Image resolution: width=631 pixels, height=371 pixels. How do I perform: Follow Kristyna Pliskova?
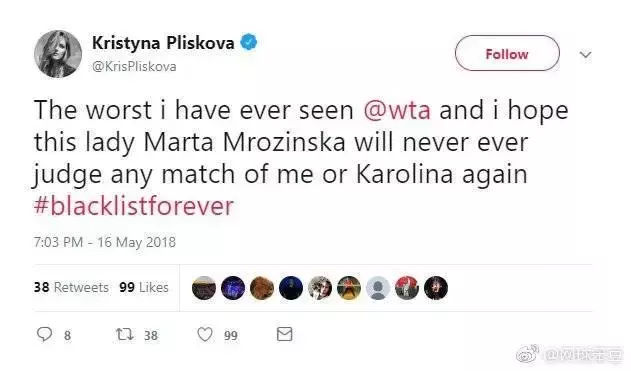point(507,54)
